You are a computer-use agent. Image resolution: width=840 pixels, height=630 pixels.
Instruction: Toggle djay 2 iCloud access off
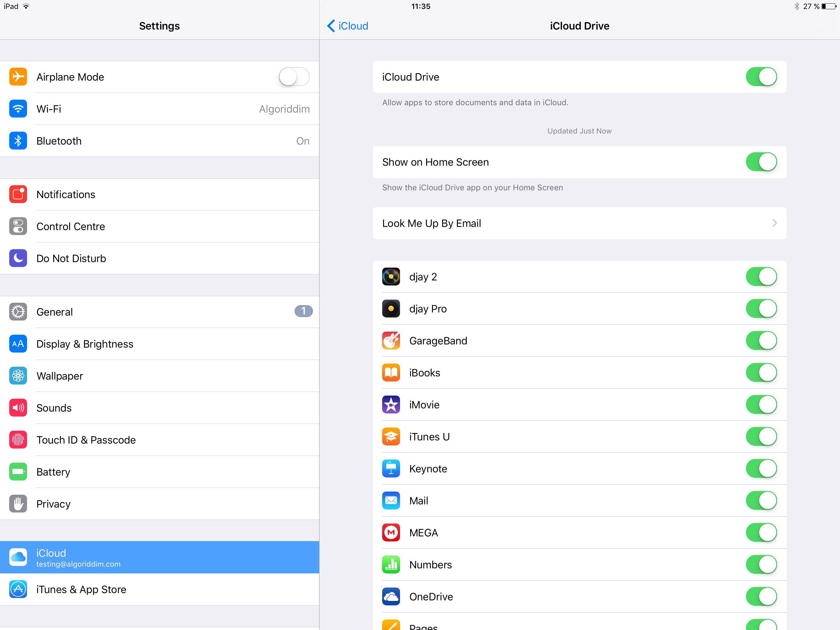click(x=761, y=276)
